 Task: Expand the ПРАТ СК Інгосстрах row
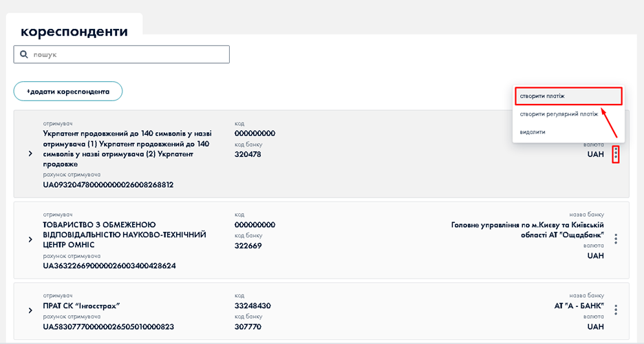click(x=30, y=310)
